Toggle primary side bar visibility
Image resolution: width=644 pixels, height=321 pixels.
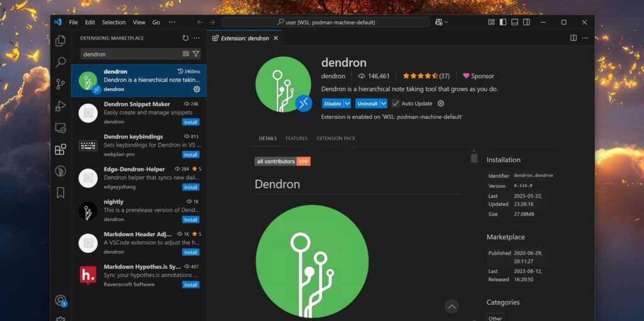(x=502, y=22)
